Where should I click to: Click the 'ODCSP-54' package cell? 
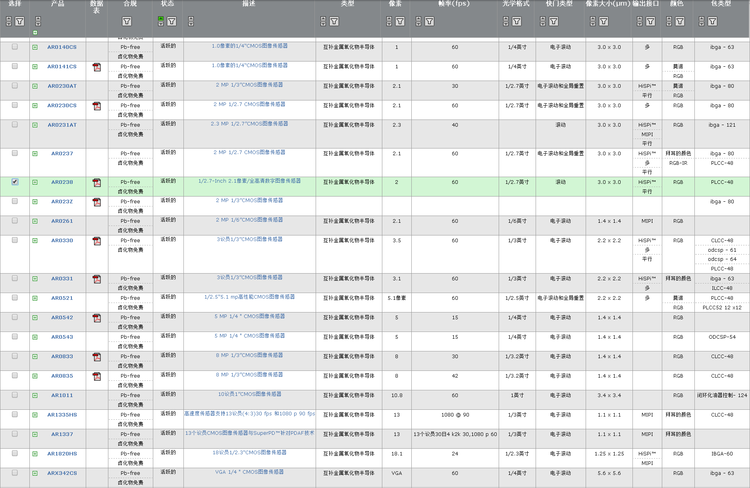(x=722, y=337)
